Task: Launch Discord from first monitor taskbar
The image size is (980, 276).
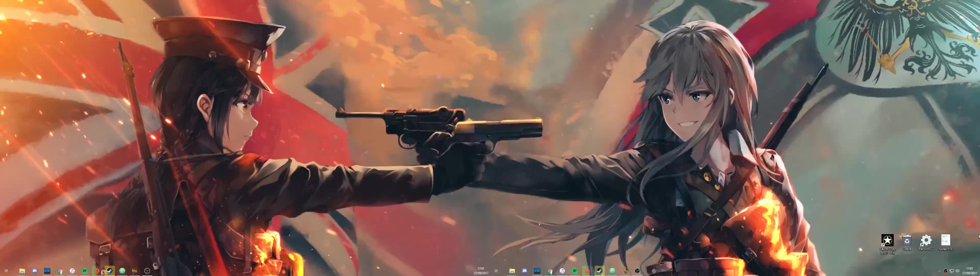Action: tap(35, 271)
